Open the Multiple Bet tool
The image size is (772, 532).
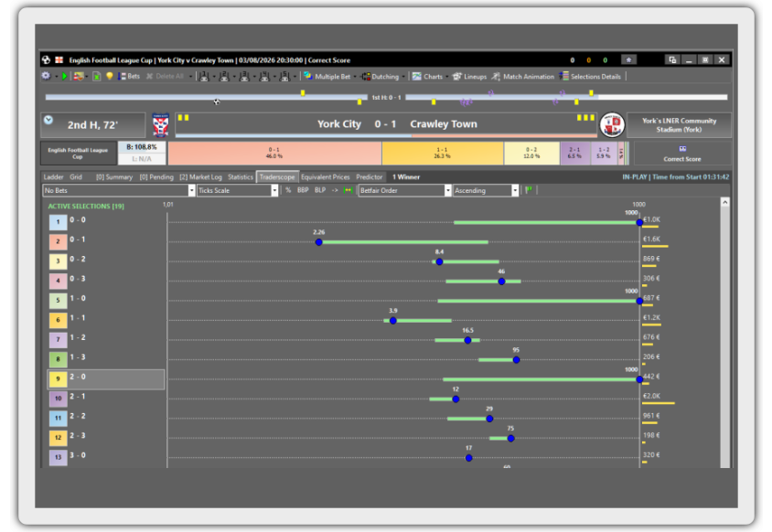click(x=327, y=76)
